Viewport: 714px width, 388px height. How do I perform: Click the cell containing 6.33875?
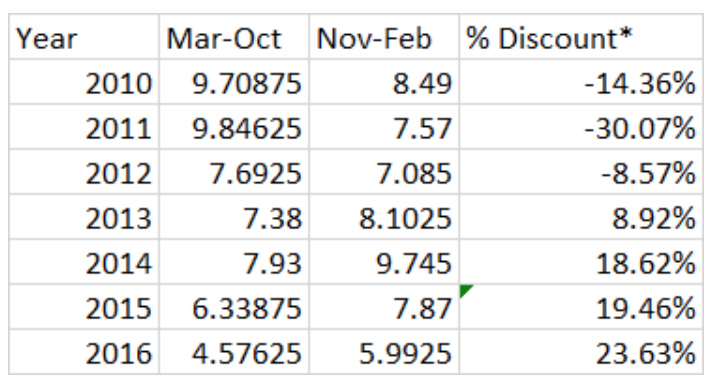(x=234, y=307)
